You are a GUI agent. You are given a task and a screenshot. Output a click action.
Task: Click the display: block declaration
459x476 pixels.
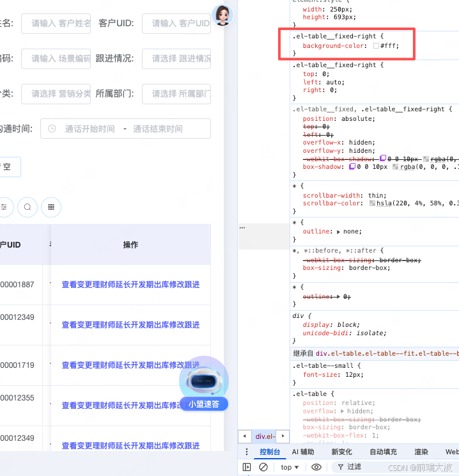pos(331,324)
